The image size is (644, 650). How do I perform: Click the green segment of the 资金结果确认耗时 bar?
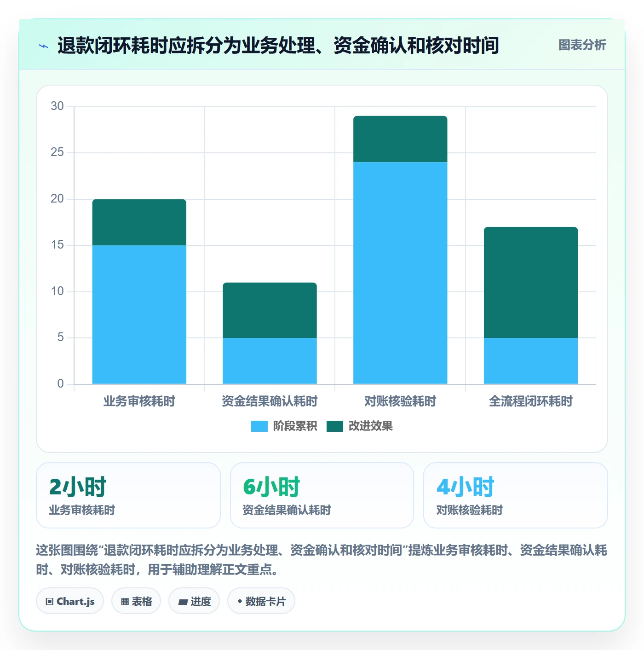point(270,310)
